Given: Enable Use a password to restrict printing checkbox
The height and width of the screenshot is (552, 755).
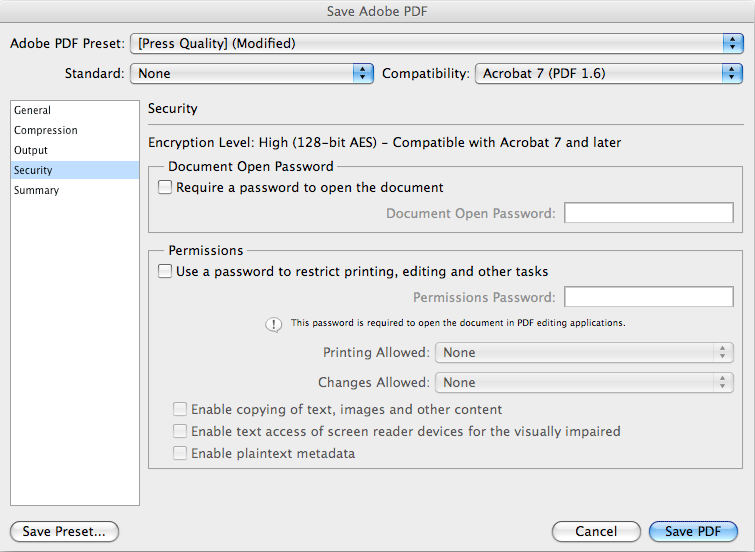Looking at the screenshot, I should [x=165, y=271].
